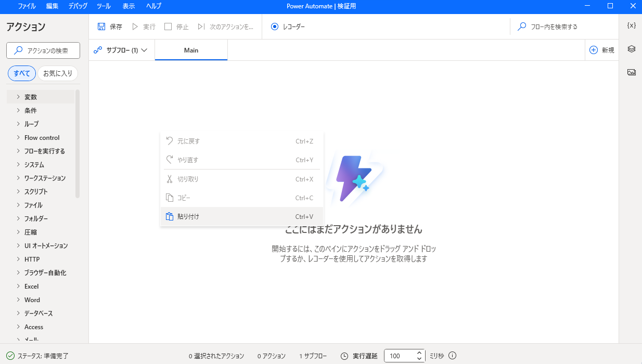Click the magnifier icon for フロー内を検索する

pos(522,27)
